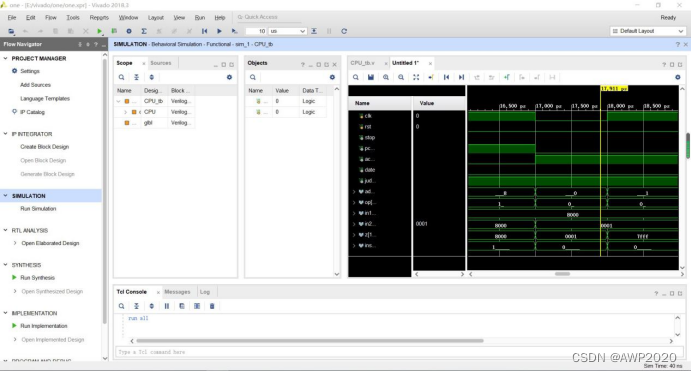Click the Step simulation icon beside time unit
Screen dimensions: 692x372
[x=314, y=31]
